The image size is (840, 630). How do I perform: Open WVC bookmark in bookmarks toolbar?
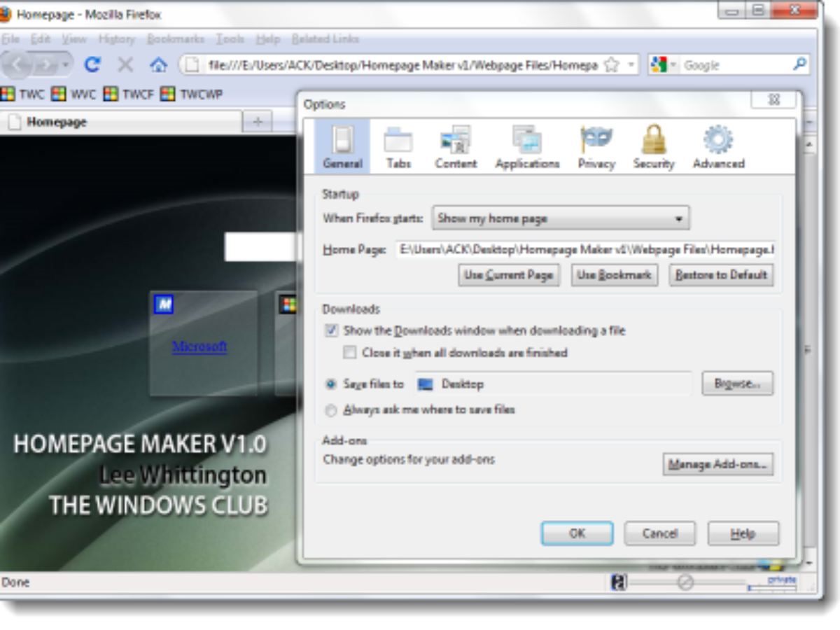click(74, 94)
